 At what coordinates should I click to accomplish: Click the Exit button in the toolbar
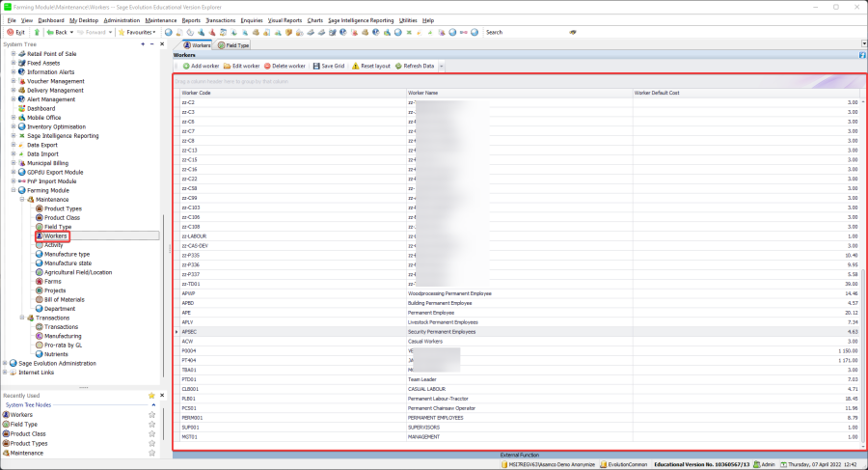(15, 32)
